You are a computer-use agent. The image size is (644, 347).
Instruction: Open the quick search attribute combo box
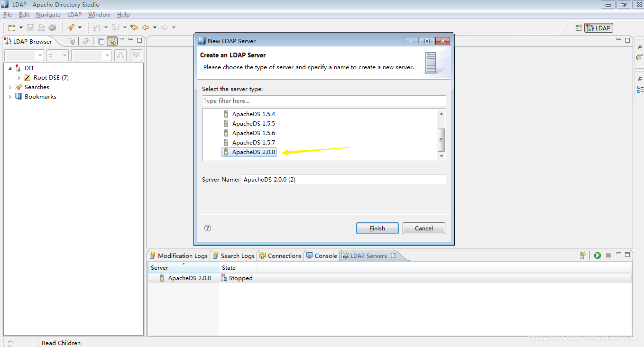click(x=24, y=55)
